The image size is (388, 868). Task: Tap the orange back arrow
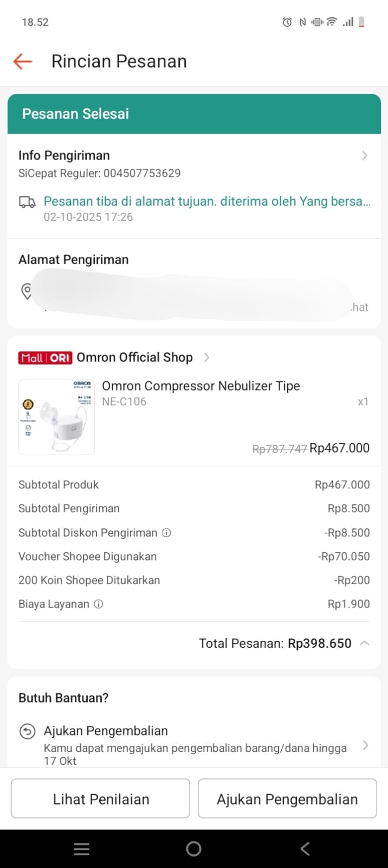point(23,61)
